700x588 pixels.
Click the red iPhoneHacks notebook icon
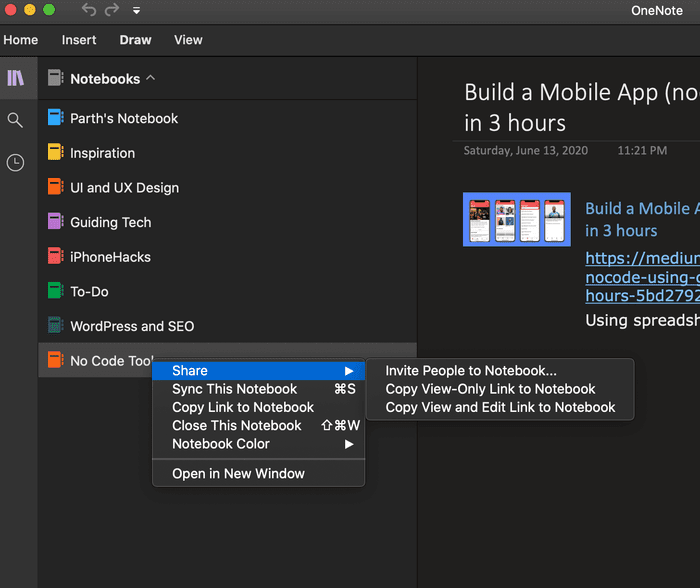[x=55, y=256]
